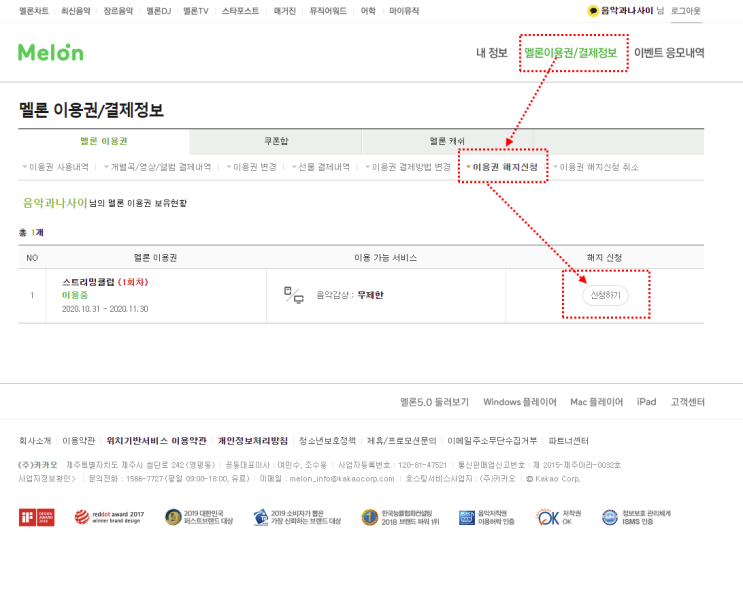
Task: Open 청소년보호정책
Action: pos(327,441)
